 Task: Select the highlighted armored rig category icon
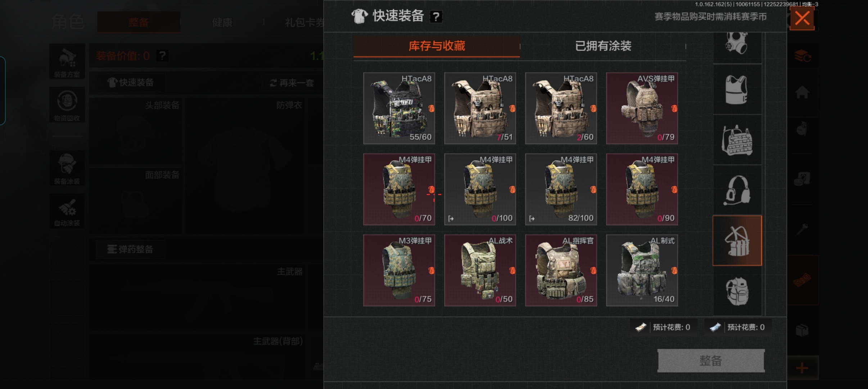point(737,241)
